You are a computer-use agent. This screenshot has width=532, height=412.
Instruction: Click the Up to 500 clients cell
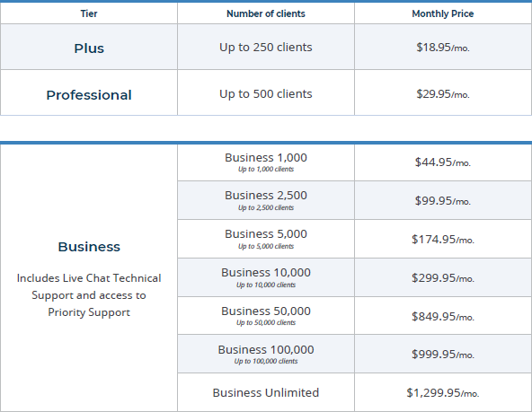click(x=266, y=94)
